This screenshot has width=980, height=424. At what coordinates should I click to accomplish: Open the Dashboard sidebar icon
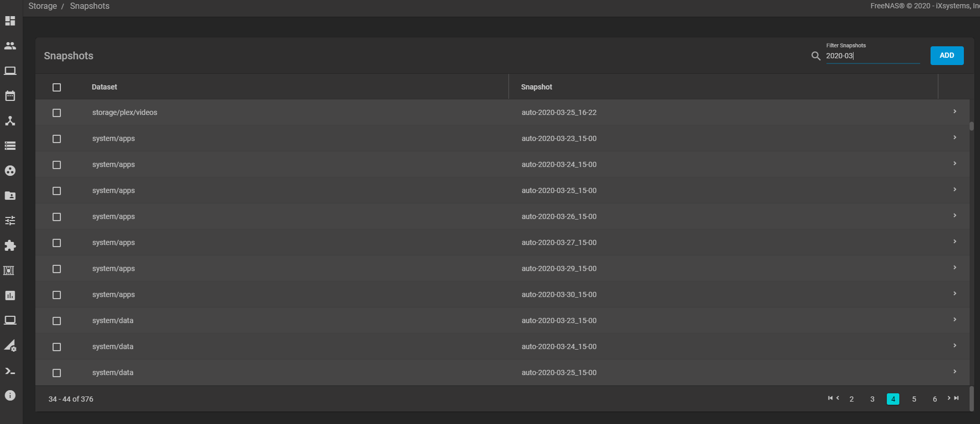10,21
